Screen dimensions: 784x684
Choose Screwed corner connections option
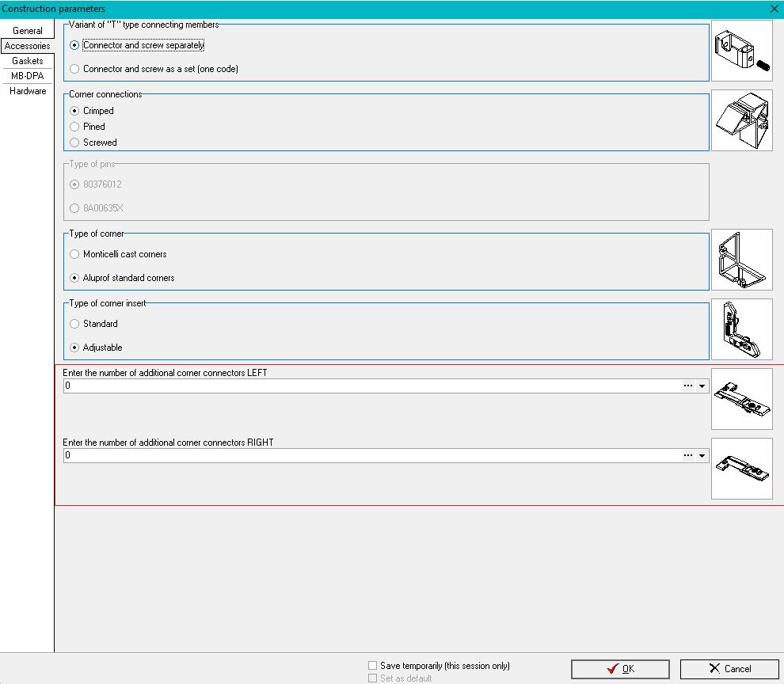coord(75,142)
